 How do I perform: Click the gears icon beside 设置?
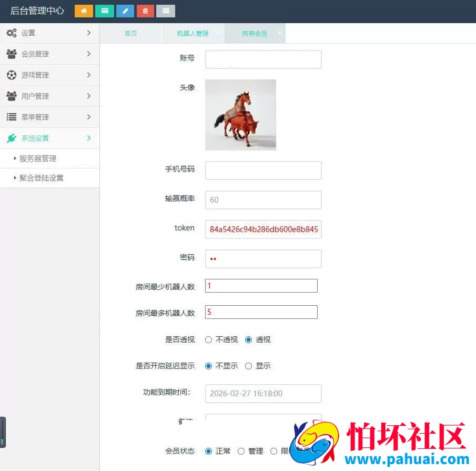tap(12, 33)
